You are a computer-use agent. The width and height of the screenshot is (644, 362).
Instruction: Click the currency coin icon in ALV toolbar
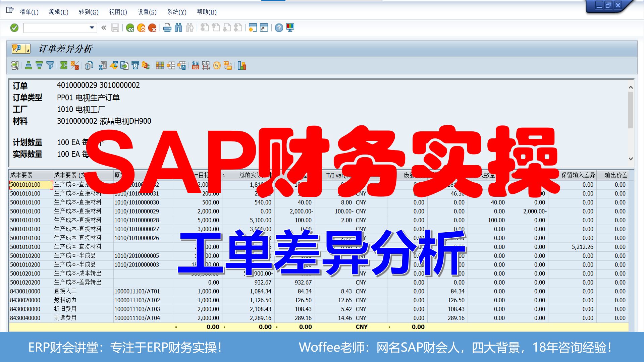217,65
